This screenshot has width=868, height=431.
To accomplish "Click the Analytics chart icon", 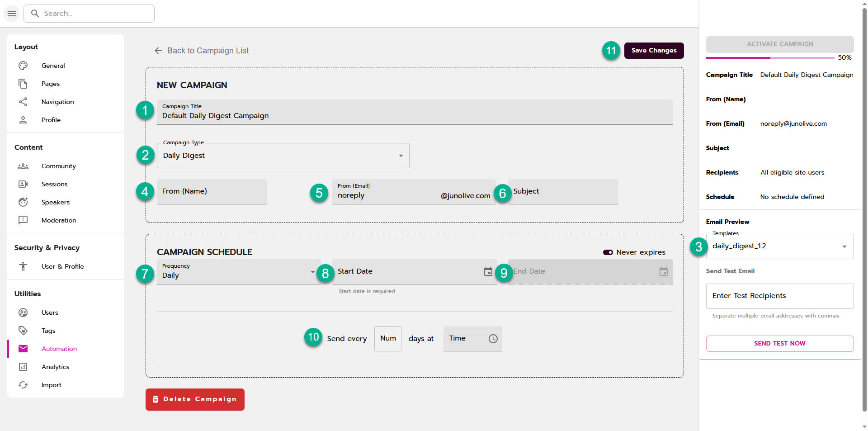I will point(23,367).
